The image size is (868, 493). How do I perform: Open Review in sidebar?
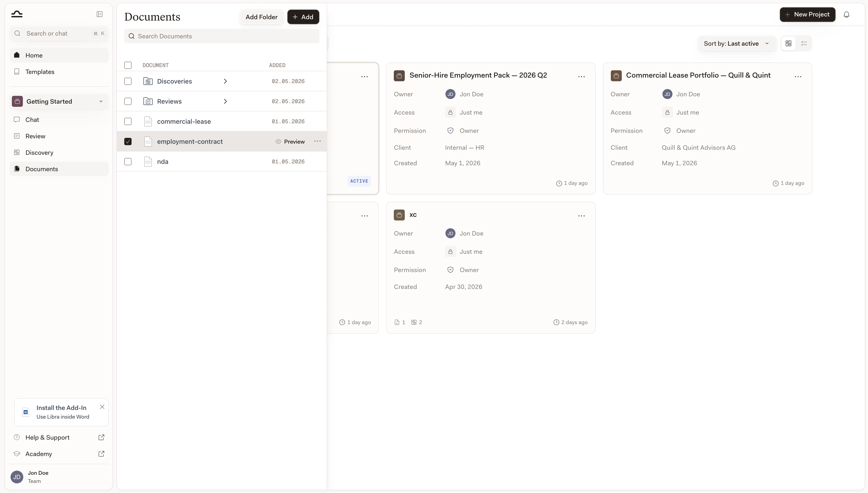pos(59,136)
